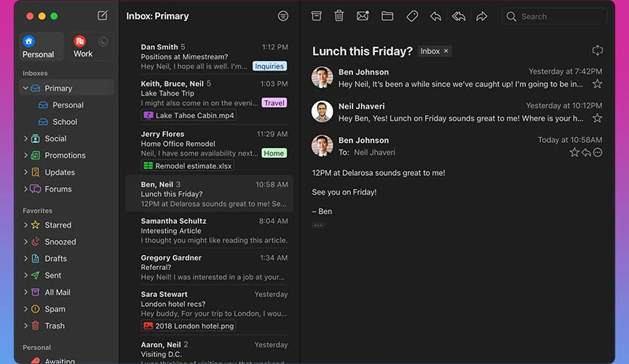Expand the Trash mailbox chevron
The image size is (629, 364).
tap(26, 326)
